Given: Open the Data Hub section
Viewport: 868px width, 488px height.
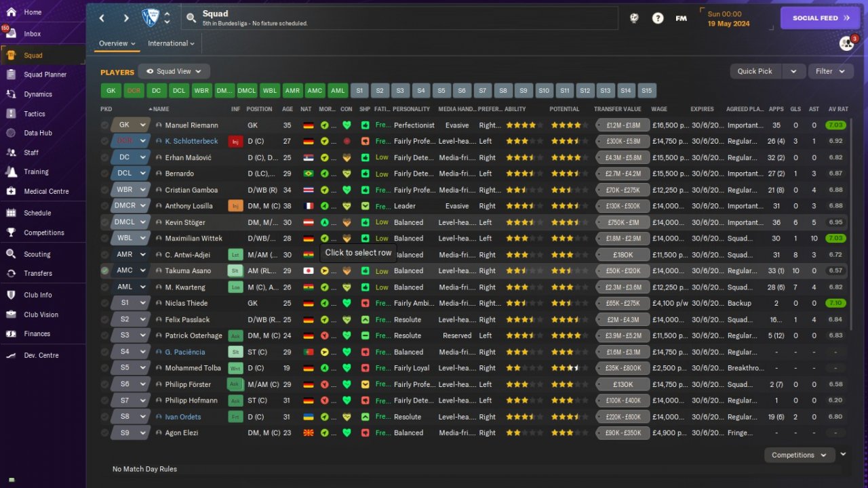Looking at the screenshot, I should coord(38,134).
